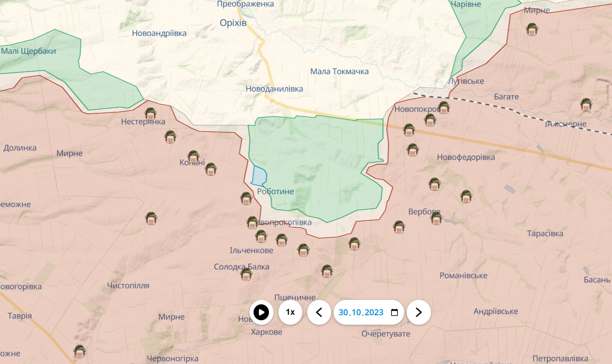
Task: Advance to next date with right arrow
Action: [x=419, y=312]
